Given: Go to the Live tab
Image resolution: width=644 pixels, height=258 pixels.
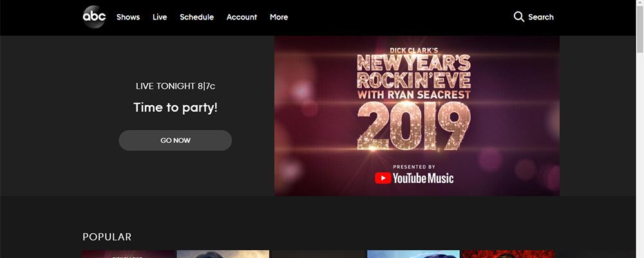Looking at the screenshot, I should coord(160,17).
